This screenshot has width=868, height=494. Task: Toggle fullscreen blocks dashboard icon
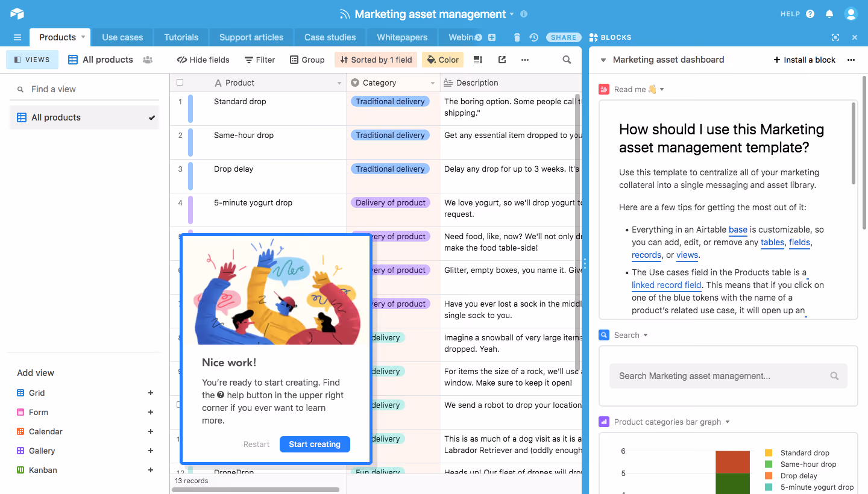click(835, 37)
